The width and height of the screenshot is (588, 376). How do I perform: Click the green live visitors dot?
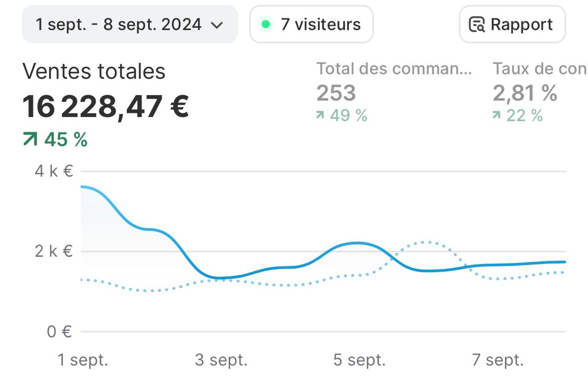point(266,24)
